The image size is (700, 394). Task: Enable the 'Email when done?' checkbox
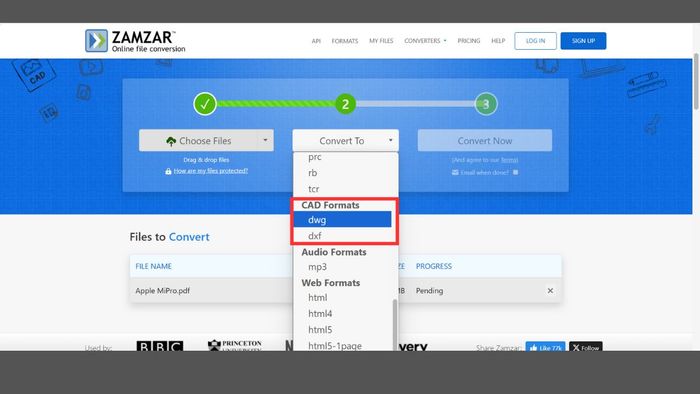tap(516, 172)
